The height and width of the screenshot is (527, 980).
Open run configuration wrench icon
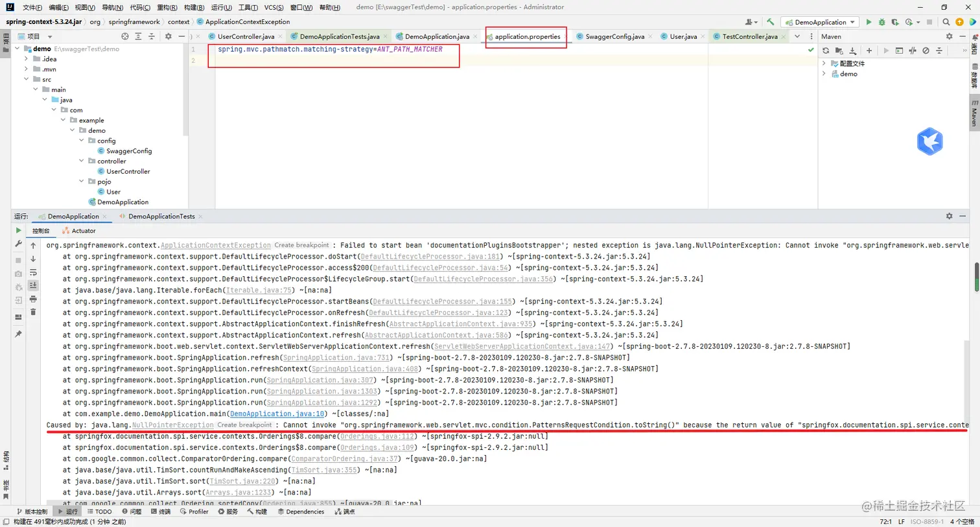click(18, 244)
